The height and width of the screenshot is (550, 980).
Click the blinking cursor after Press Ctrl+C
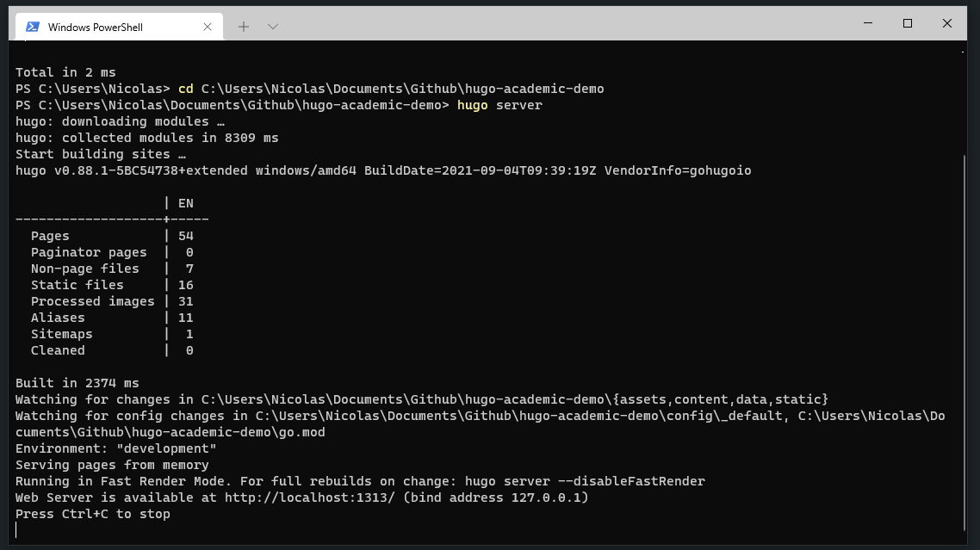click(16, 530)
